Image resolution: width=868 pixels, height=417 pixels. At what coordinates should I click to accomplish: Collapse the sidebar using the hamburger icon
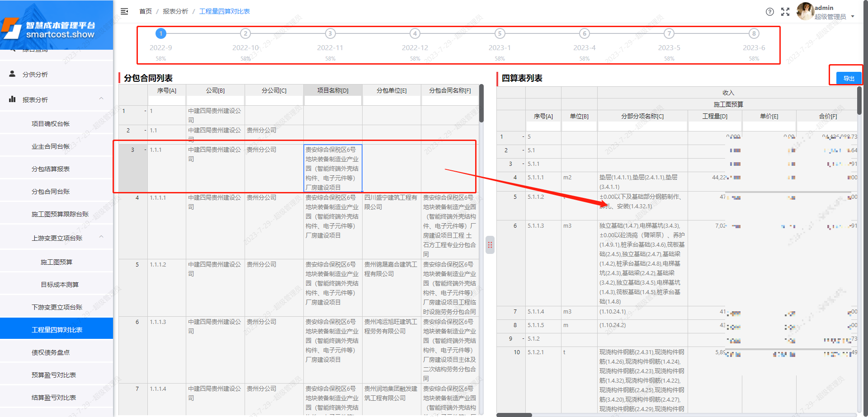[x=124, y=11]
